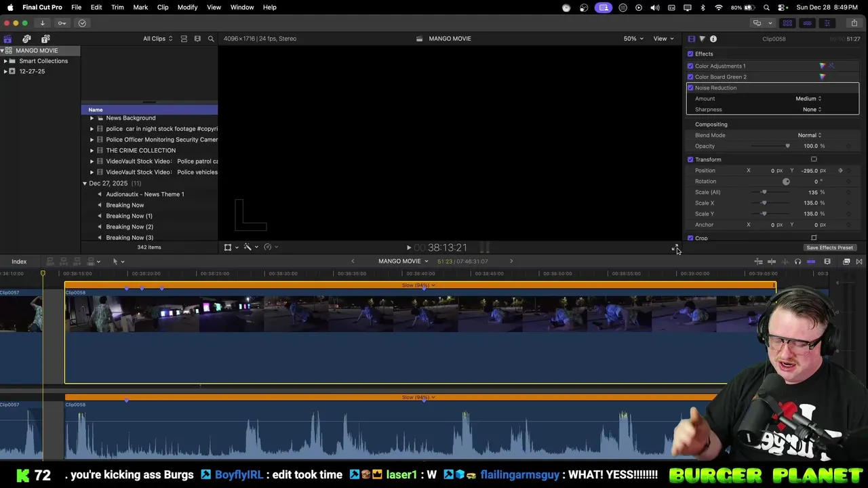Show the Titles and Generators sidebar
Screen dimensions: 868x488
pos(45,39)
